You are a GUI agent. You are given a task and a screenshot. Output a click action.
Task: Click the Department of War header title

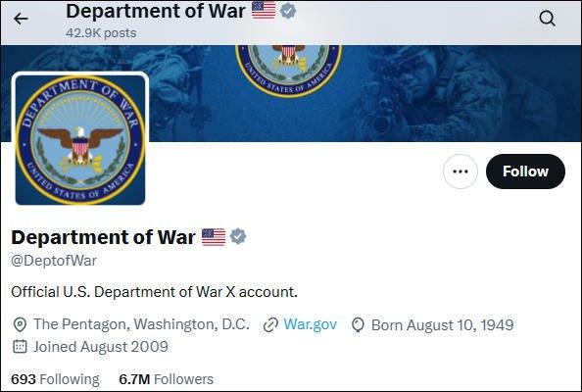[156, 11]
